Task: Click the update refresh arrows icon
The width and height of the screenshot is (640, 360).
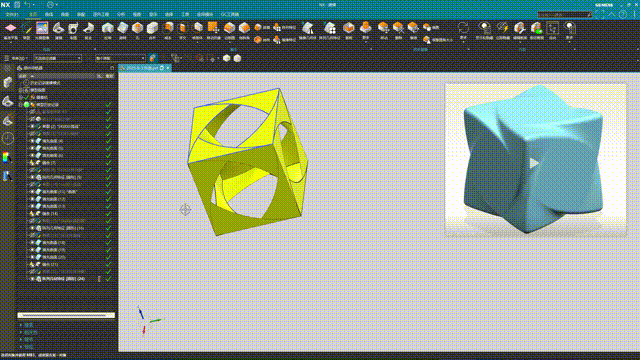Action: 463,28
